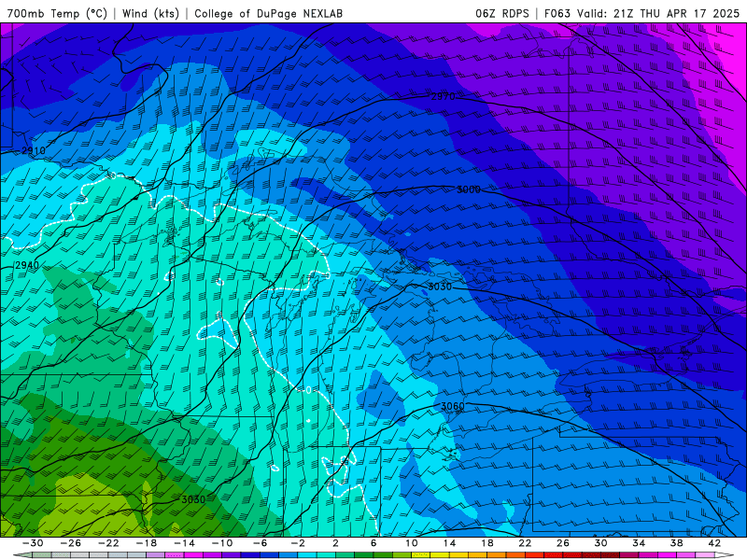Click the 2940 height contour label
The width and height of the screenshot is (747, 560).
tap(27, 265)
